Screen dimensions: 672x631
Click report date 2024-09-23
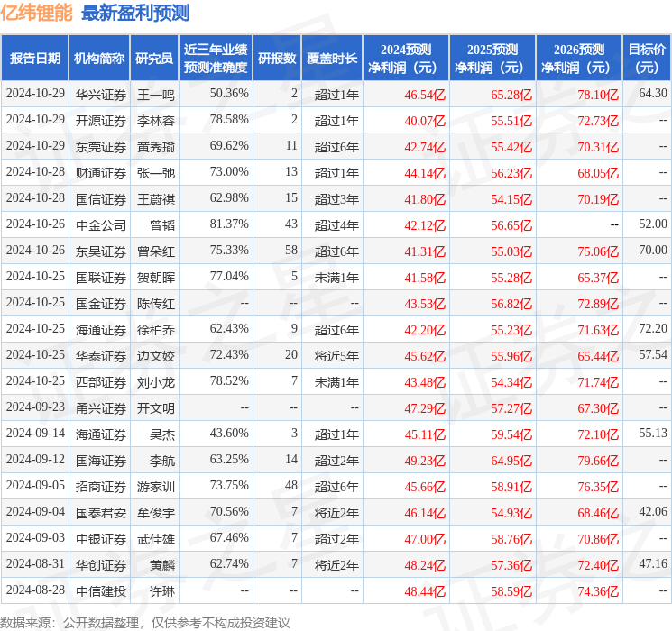(35, 407)
